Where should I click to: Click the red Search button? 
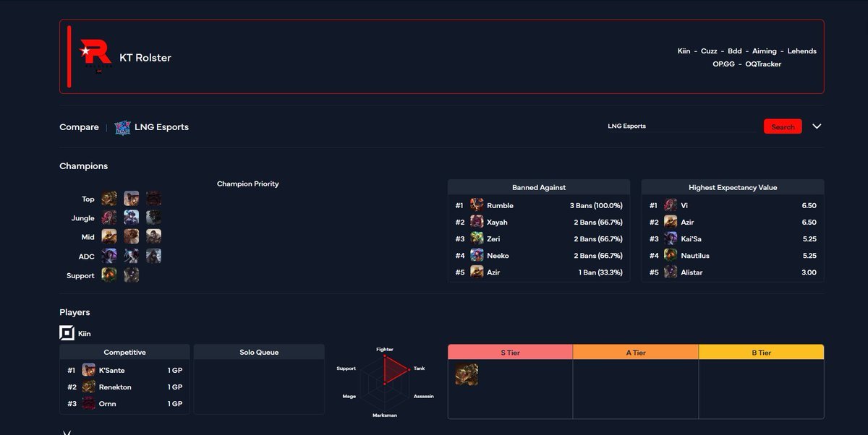(x=783, y=126)
